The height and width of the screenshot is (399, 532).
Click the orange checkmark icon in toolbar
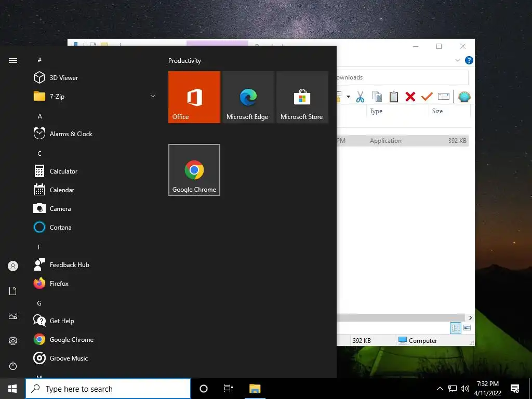coord(427,97)
